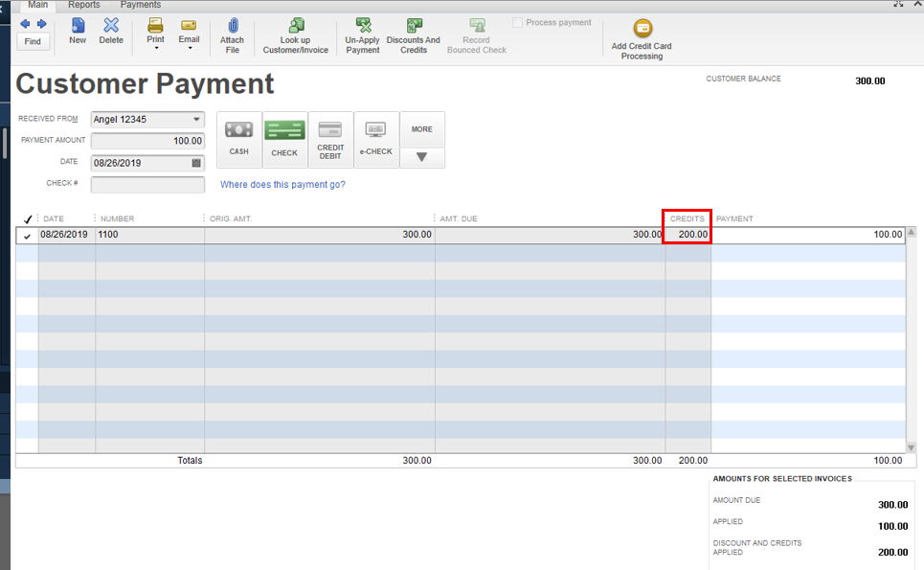Click the Find button

coord(33,42)
